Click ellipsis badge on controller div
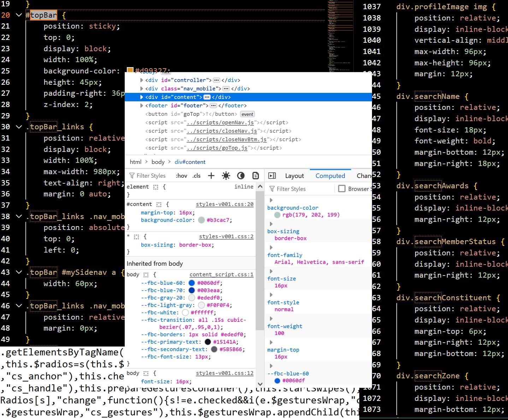Image resolution: width=508 pixels, height=420 pixels. (x=217, y=80)
